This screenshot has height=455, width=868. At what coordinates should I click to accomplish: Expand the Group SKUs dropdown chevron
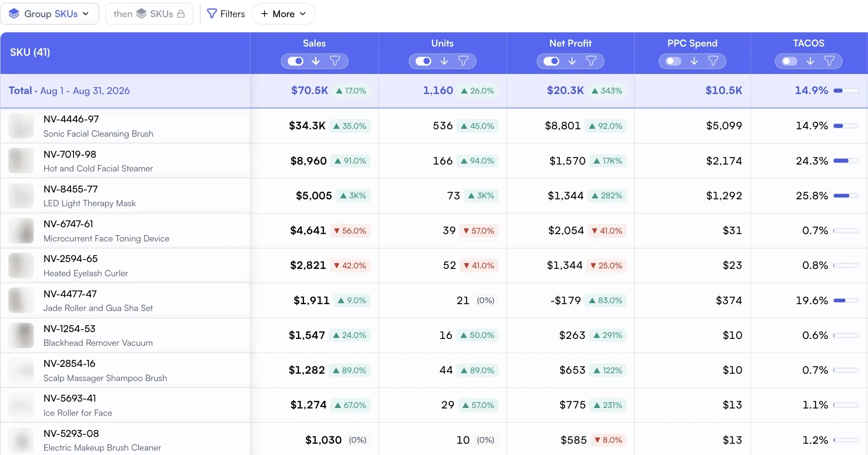[x=86, y=14]
